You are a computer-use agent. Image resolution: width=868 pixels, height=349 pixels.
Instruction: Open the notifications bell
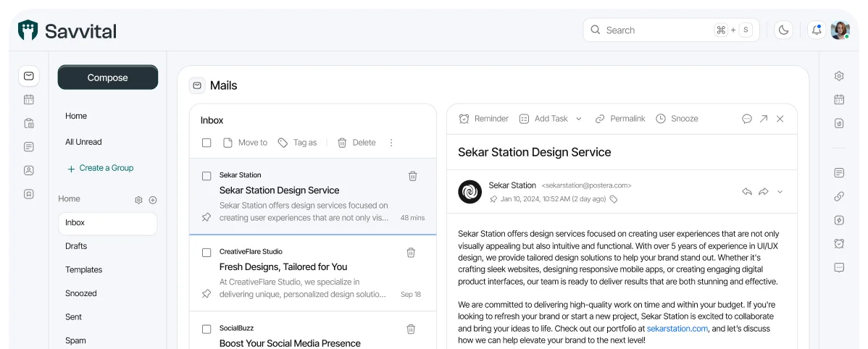pyautogui.click(x=817, y=30)
